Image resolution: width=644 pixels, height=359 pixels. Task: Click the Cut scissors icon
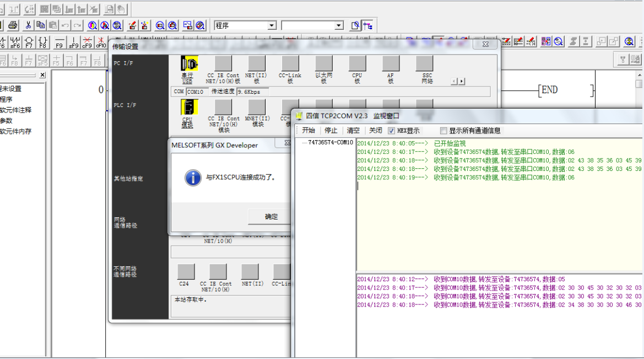pyautogui.click(x=28, y=25)
